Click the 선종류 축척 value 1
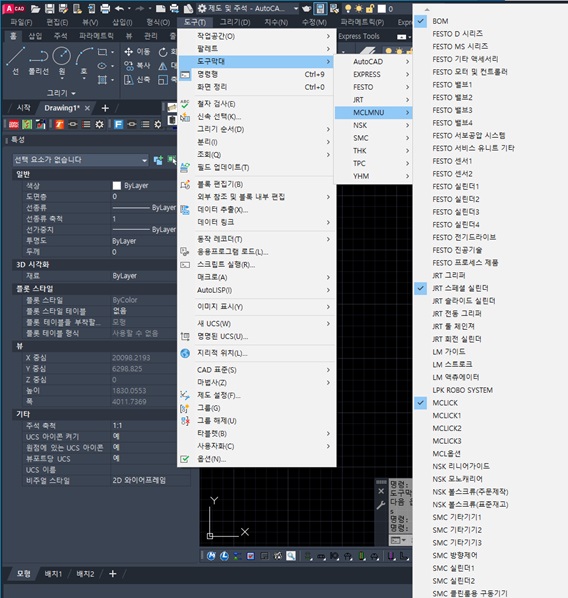The height and width of the screenshot is (598, 568). [x=144, y=219]
